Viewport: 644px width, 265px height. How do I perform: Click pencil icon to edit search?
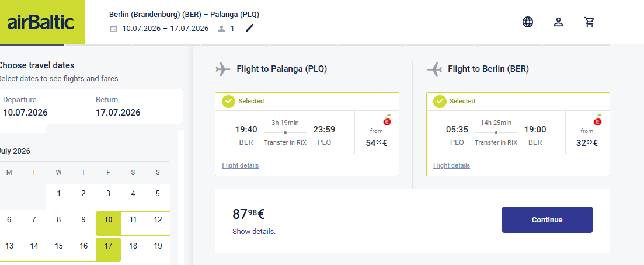250,28
